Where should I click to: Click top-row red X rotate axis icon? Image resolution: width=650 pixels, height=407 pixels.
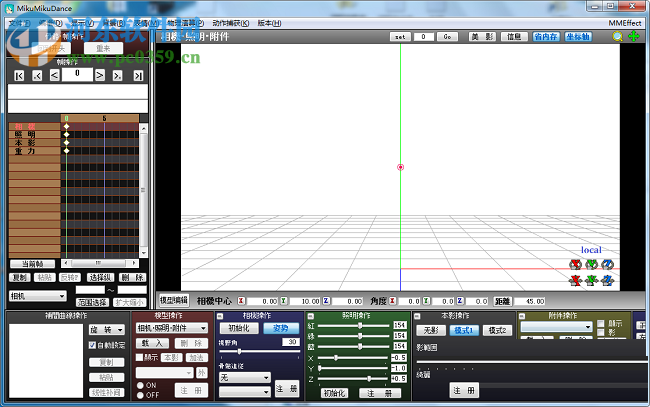575,264
